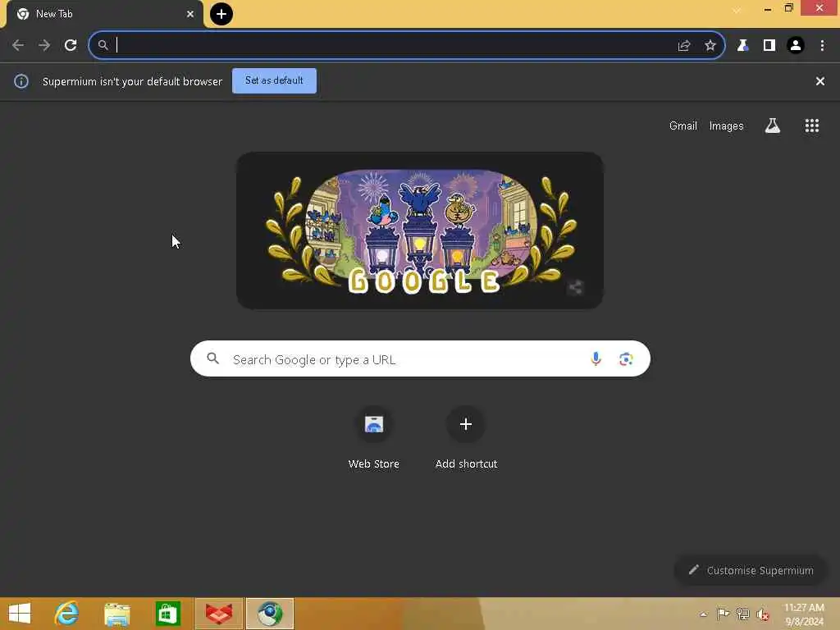Click the info icon in the infobar

coord(21,81)
